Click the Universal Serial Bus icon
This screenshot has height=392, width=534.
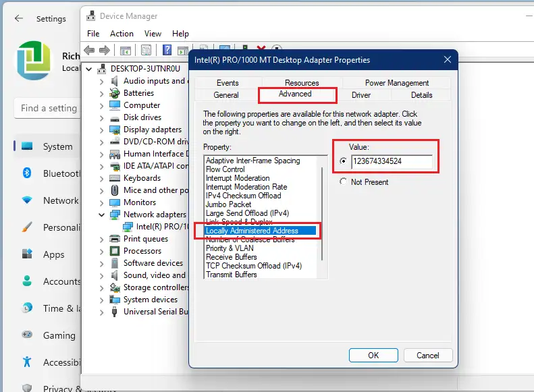[x=115, y=312]
